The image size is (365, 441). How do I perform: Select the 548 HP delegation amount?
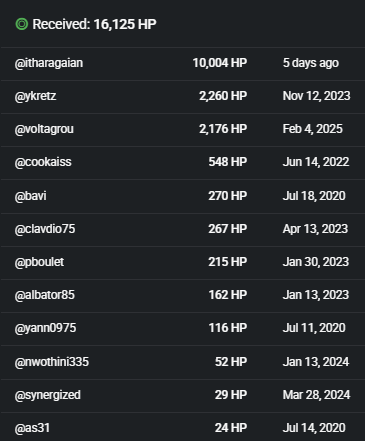pyautogui.click(x=228, y=162)
